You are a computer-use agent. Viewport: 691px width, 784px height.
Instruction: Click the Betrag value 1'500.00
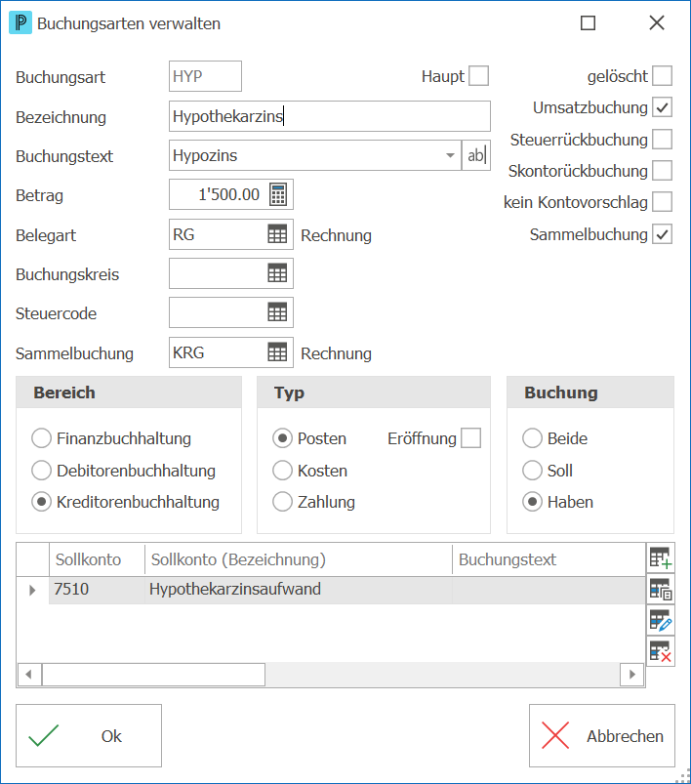click(228, 194)
